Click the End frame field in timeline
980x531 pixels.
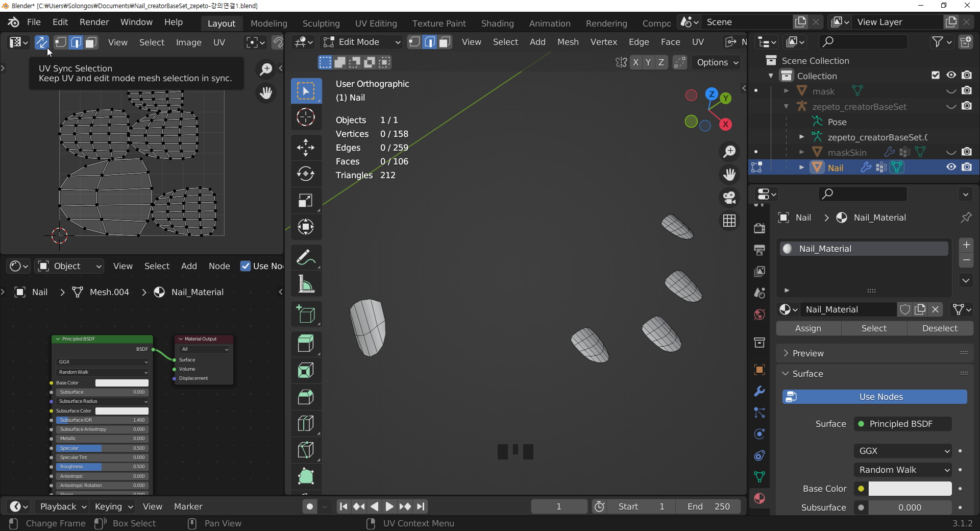pos(708,506)
